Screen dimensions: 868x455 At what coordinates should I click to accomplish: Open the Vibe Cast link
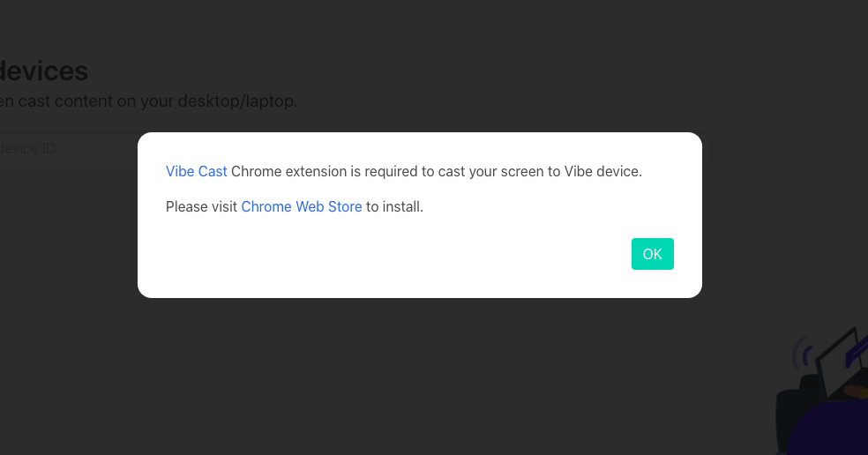pos(196,171)
